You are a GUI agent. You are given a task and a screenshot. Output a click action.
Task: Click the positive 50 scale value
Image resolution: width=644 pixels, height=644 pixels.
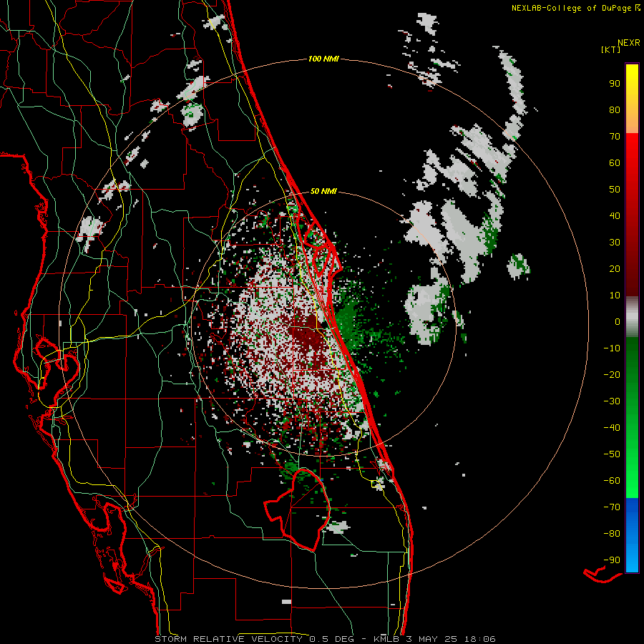(x=615, y=190)
